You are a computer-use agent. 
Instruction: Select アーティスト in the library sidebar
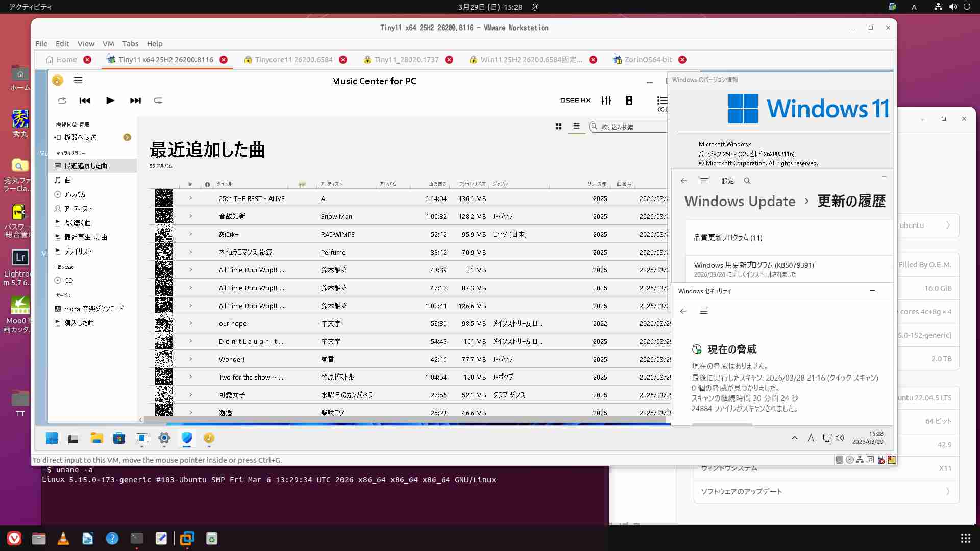click(78, 209)
